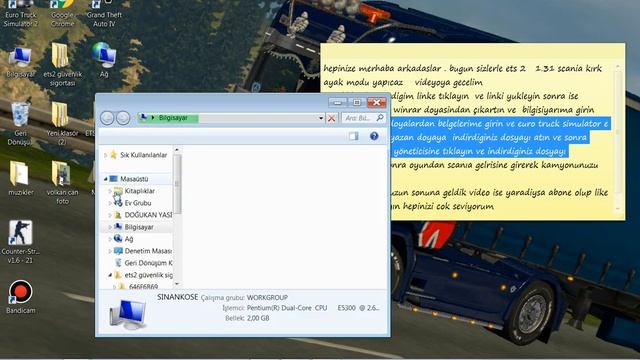The height and width of the screenshot is (360, 640).
Task: Select Sık Kullanılanlar in the sidebar
Action: click(143, 155)
